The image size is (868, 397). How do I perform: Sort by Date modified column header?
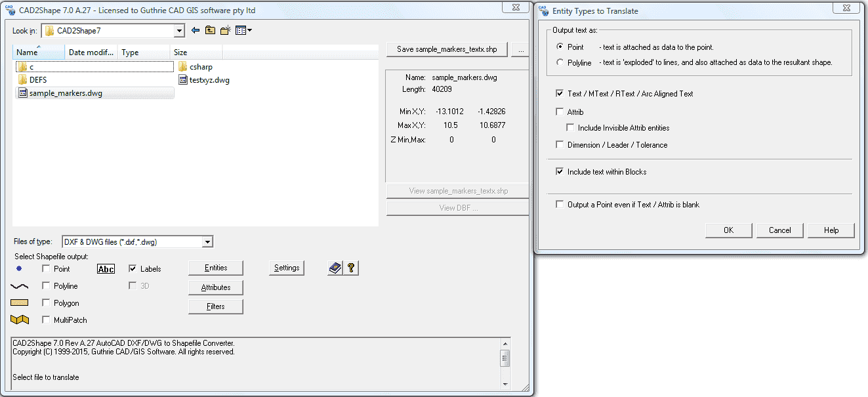point(92,52)
